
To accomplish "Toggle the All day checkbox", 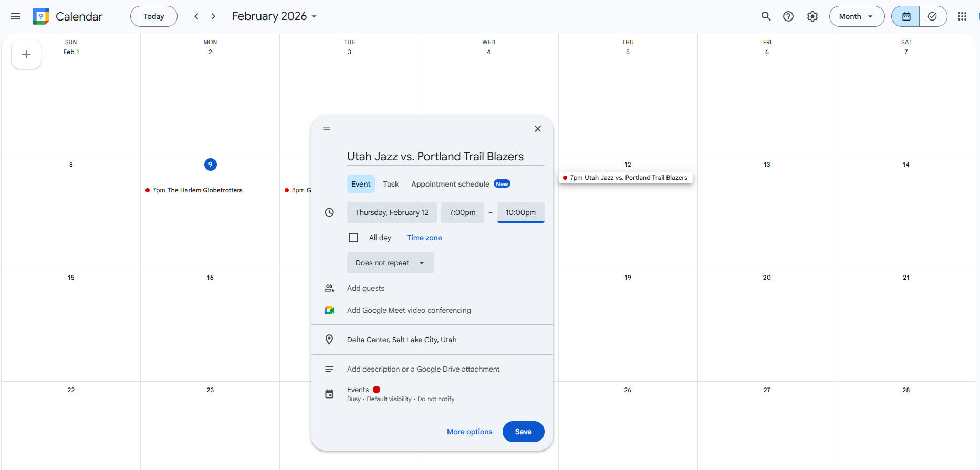I will pyautogui.click(x=353, y=238).
